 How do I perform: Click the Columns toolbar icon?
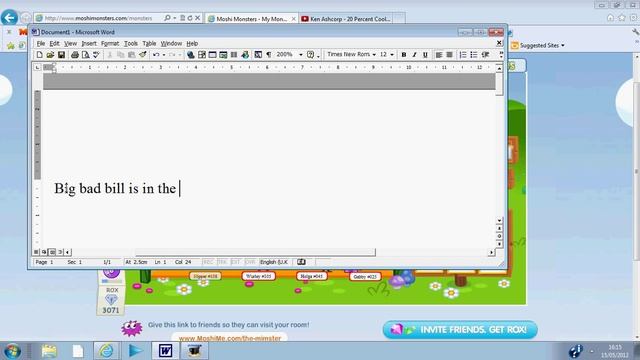click(x=234, y=55)
